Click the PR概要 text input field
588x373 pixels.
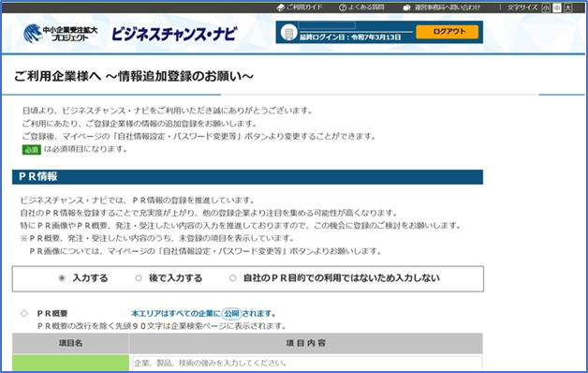tap(307, 364)
